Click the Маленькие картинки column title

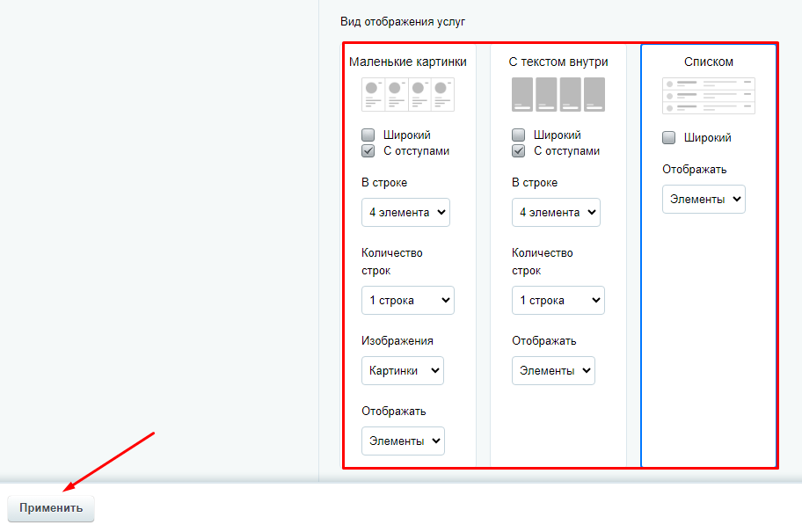tap(408, 62)
